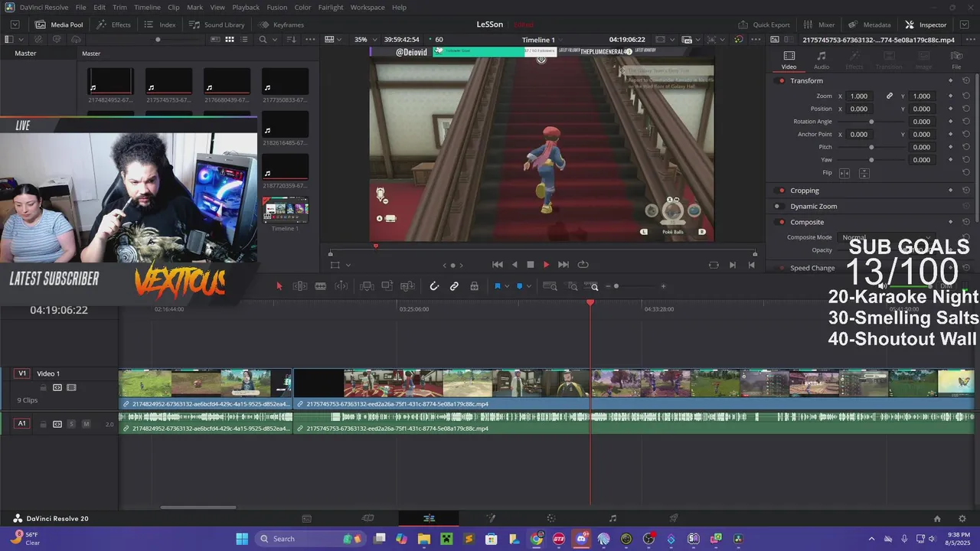The height and width of the screenshot is (551, 980).
Task: Activate the Trim Edit Mode tool
Action: (x=300, y=286)
